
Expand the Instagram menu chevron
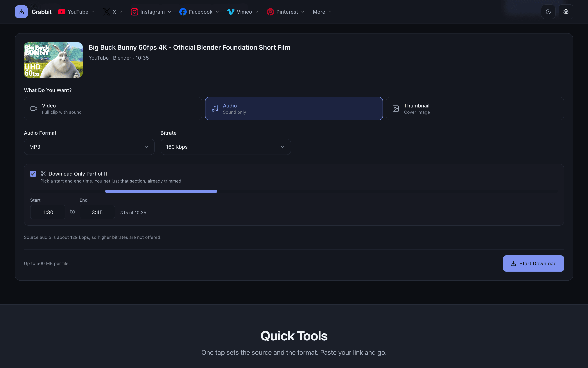coord(170,12)
